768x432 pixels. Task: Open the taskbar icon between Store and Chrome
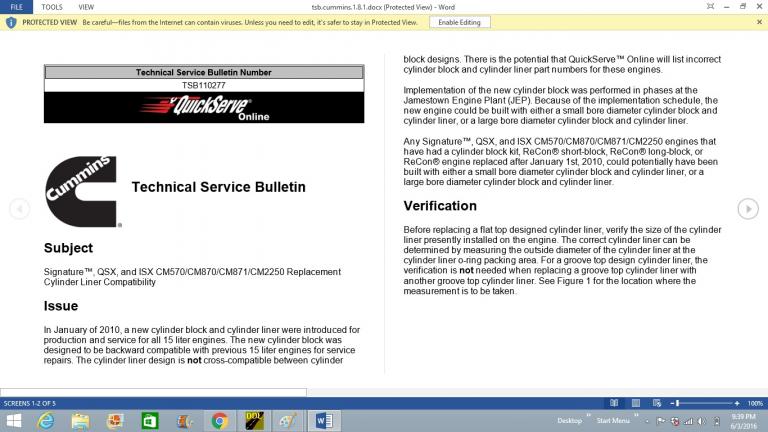(x=185, y=421)
